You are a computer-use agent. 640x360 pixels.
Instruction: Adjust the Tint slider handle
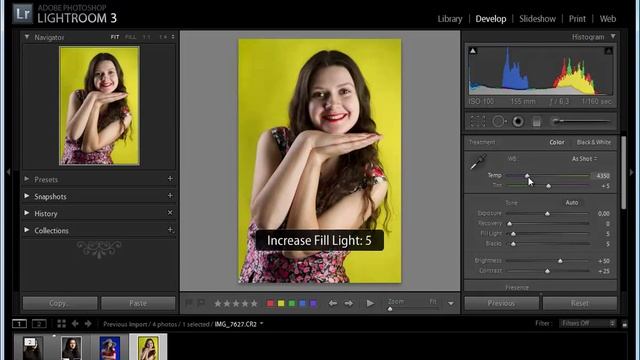pos(549,186)
